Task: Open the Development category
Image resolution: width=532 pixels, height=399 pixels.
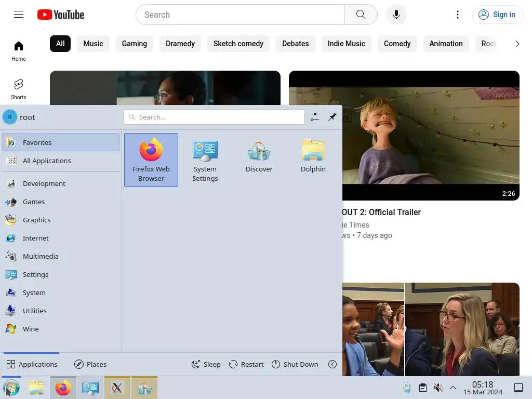Action: (61, 183)
